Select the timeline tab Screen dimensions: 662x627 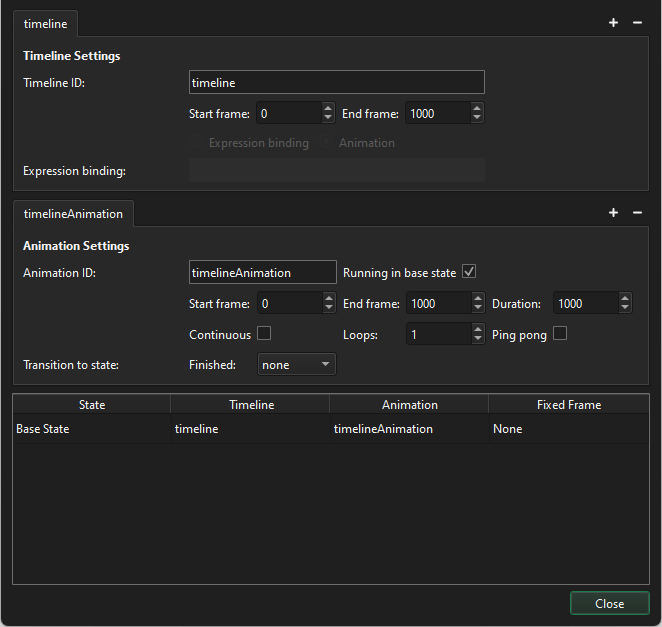click(x=45, y=23)
